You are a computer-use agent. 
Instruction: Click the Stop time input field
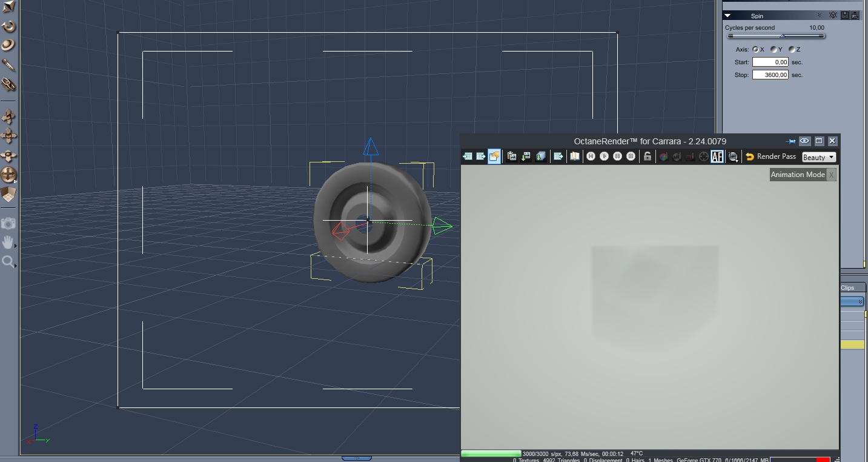click(x=770, y=75)
